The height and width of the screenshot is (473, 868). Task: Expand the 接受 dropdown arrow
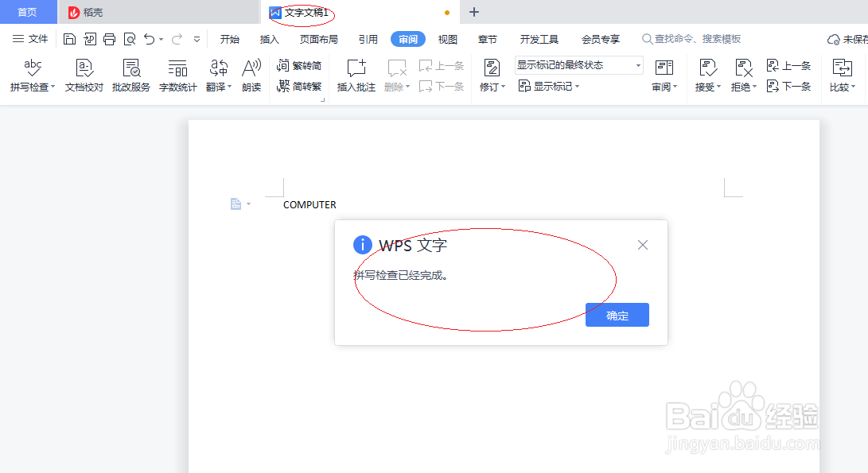[718, 87]
